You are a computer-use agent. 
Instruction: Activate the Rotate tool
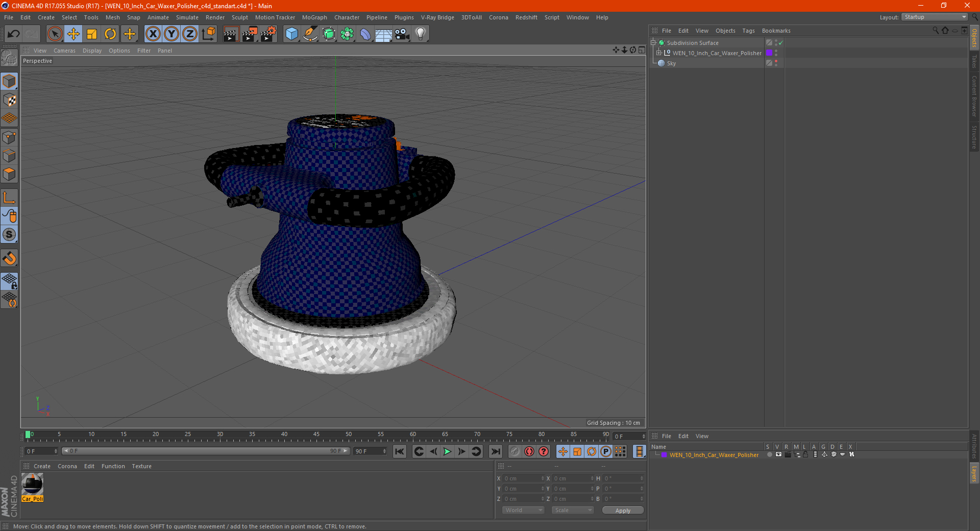coord(110,34)
